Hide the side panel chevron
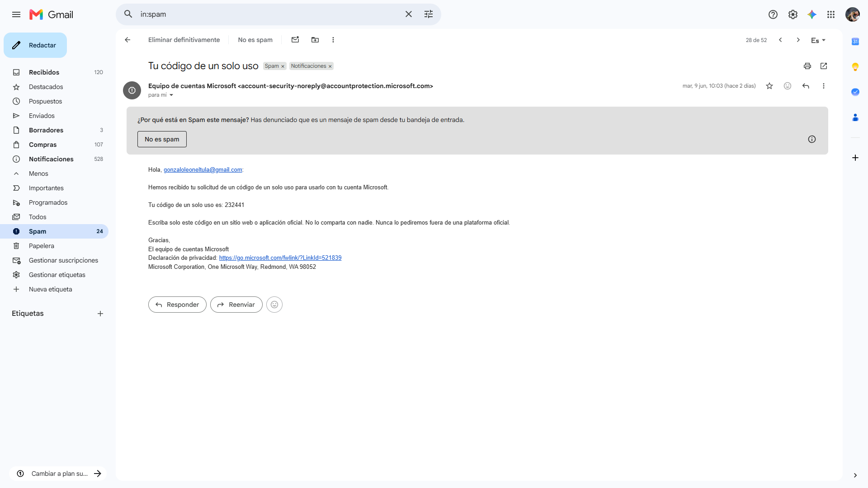Viewport: 868px width, 488px height. tap(855, 475)
